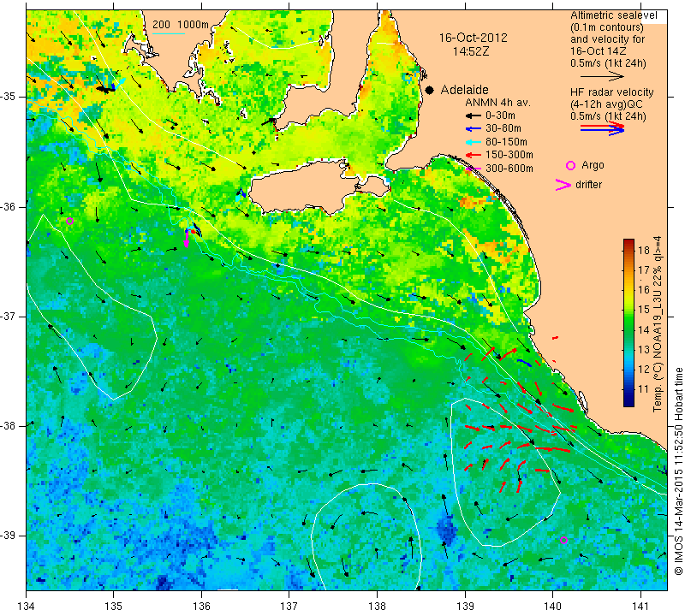
Task: Click the colorbar tick label 12
Action: tap(644, 369)
